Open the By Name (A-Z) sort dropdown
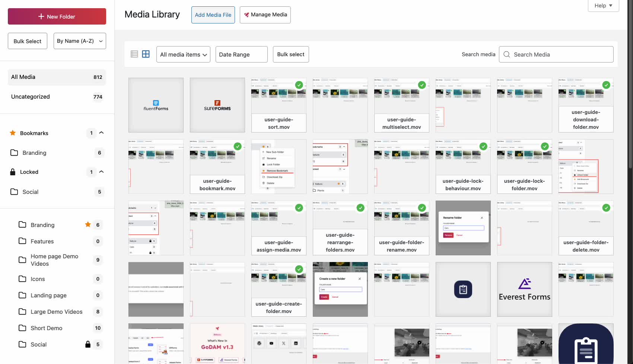This screenshot has height=364, width=633. click(79, 41)
